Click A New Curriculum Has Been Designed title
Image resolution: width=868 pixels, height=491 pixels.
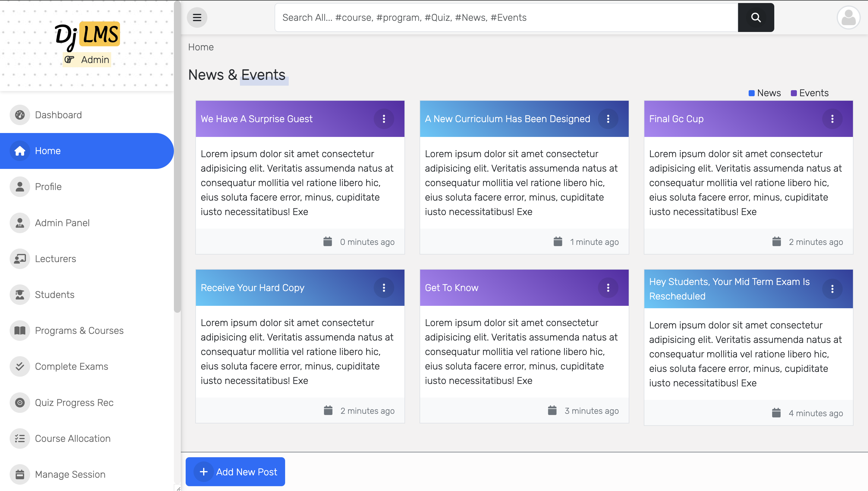508,119
